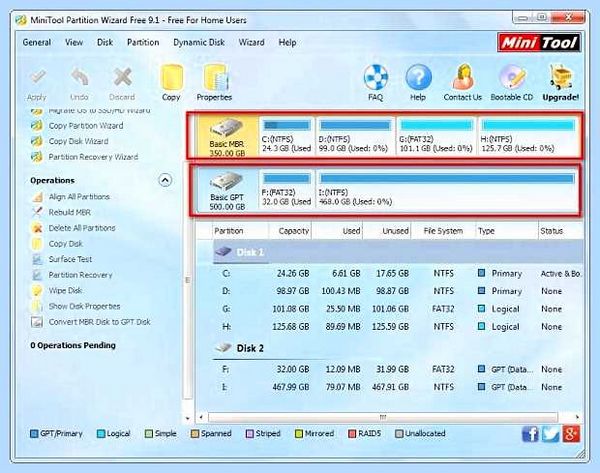Select the Basic GPT 500.00 GB disk icon
Viewport: 600px width, 473px height.
226,181
